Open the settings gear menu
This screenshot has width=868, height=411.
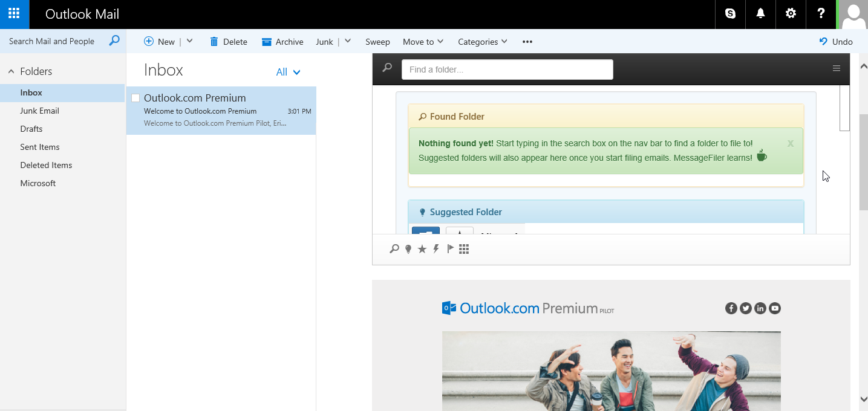click(791, 13)
